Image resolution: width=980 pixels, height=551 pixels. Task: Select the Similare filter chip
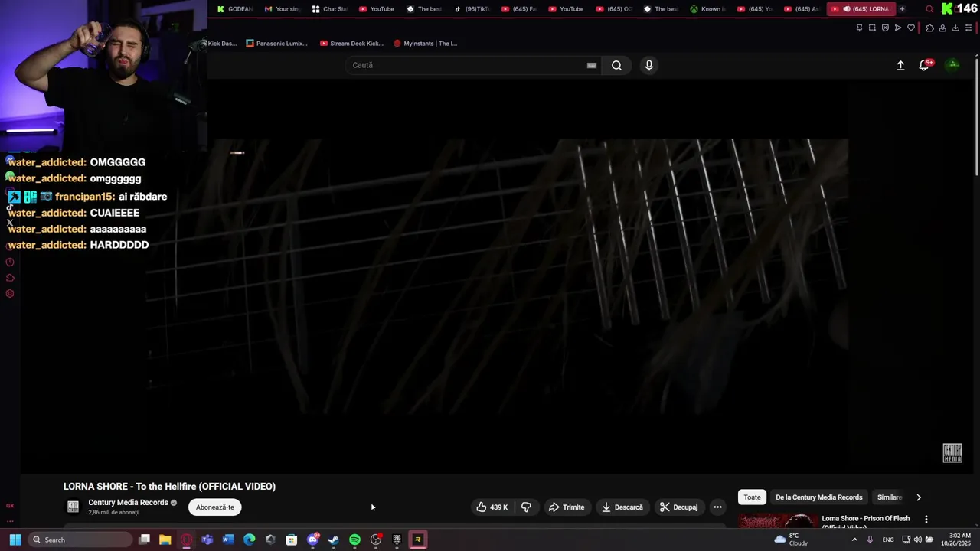tap(890, 497)
